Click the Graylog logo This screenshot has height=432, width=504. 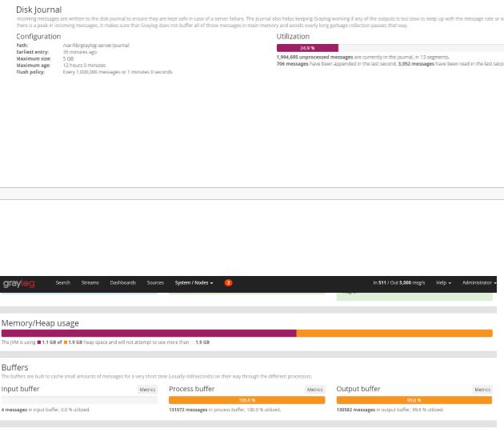pyautogui.click(x=18, y=283)
